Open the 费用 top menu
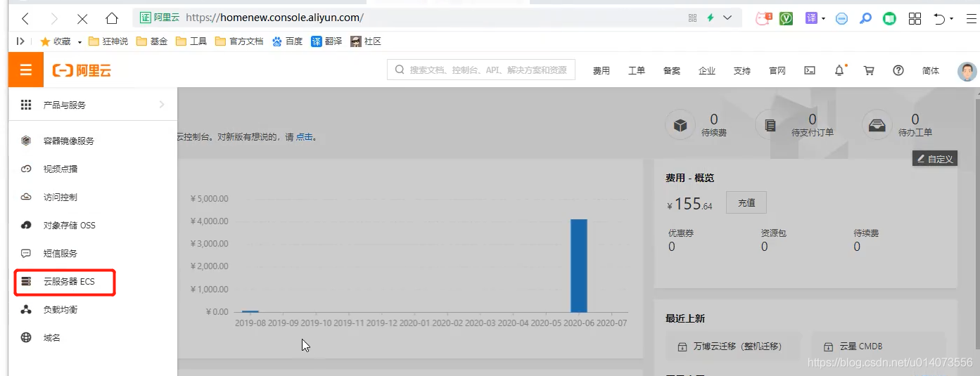Screen dimensions: 980x376 point(601,70)
